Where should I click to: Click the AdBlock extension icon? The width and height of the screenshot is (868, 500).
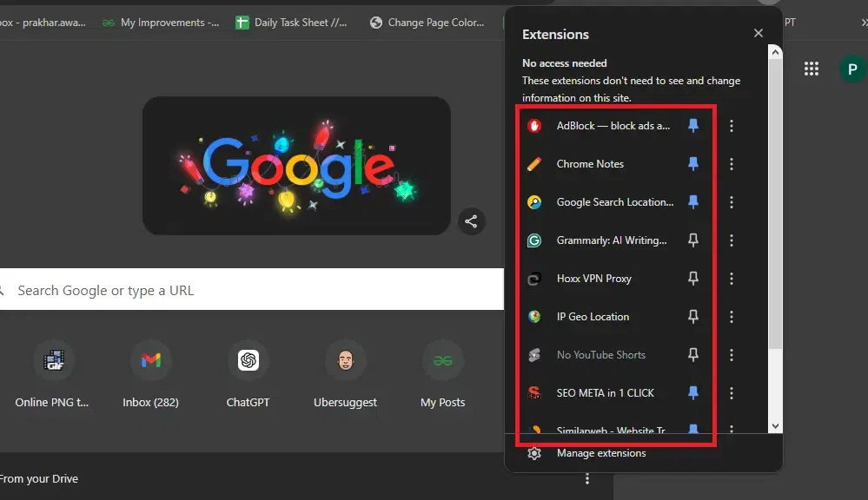[x=534, y=126]
